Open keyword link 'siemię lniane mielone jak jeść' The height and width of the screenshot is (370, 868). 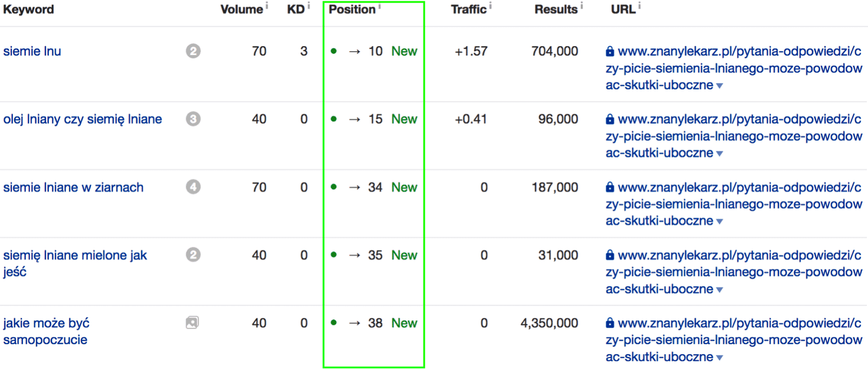(x=75, y=255)
